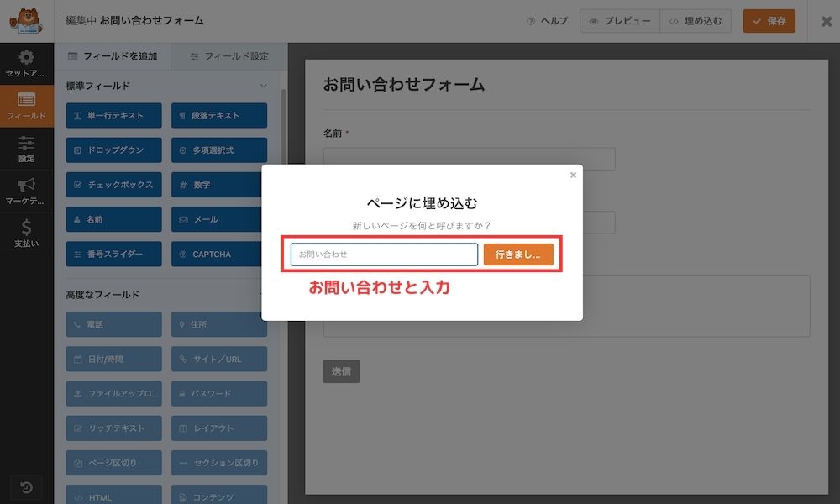The height and width of the screenshot is (504, 840).
Task: Add a 電話 phone field
Action: tap(113, 324)
